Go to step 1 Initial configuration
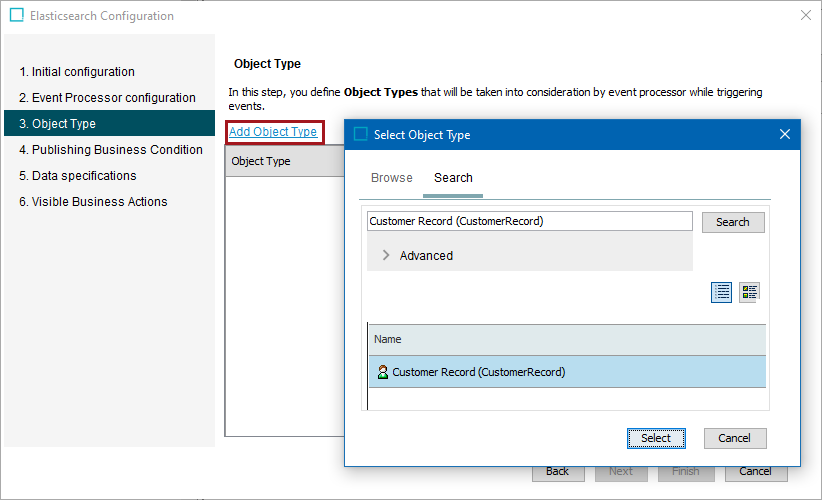 pyautogui.click(x=77, y=72)
